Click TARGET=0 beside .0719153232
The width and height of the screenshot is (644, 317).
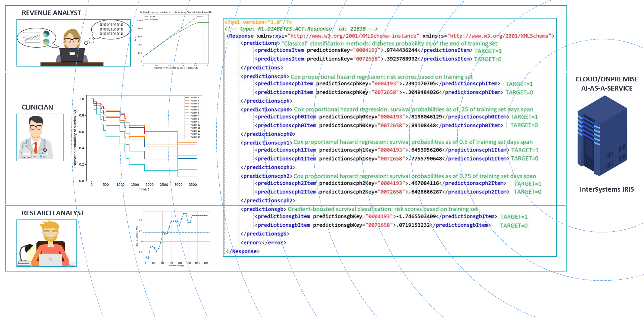(x=514, y=226)
